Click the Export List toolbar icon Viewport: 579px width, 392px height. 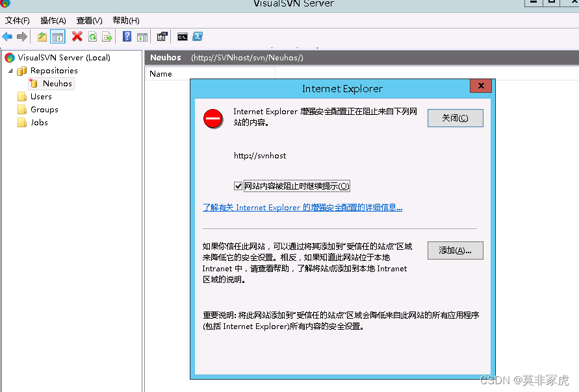pos(106,36)
